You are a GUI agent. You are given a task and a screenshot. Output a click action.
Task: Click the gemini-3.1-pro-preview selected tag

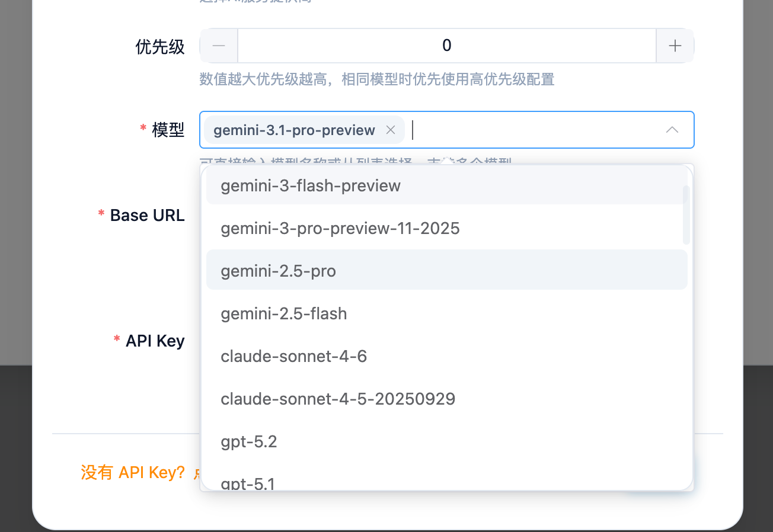click(x=294, y=130)
